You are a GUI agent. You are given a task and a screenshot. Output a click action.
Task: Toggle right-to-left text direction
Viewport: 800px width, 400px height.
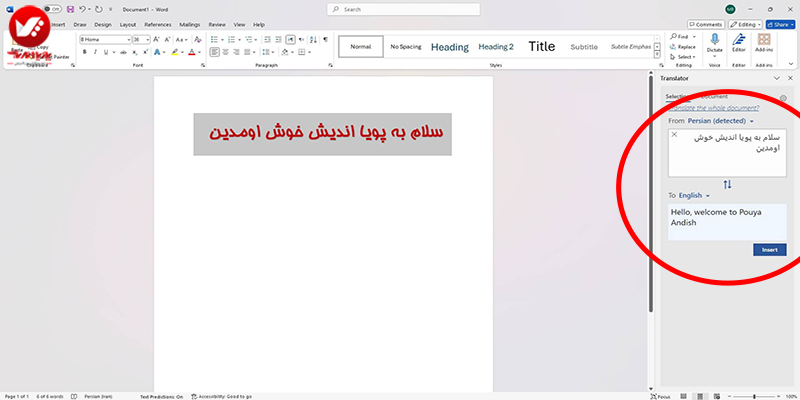point(301,39)
